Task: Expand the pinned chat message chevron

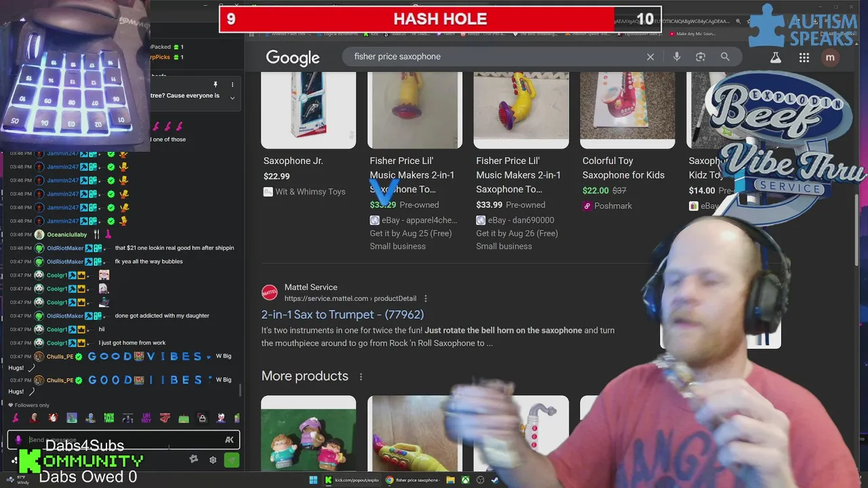Action: tap(232, 98)
